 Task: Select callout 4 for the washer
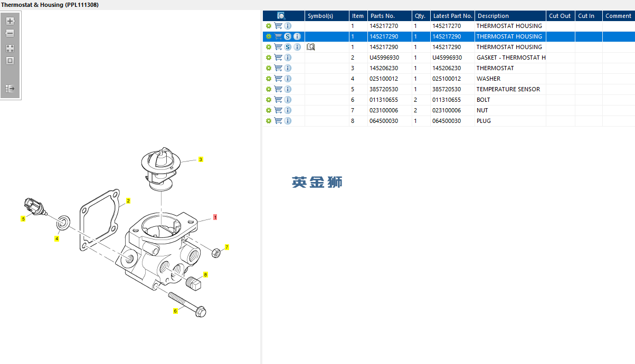[x=56, y=238]
